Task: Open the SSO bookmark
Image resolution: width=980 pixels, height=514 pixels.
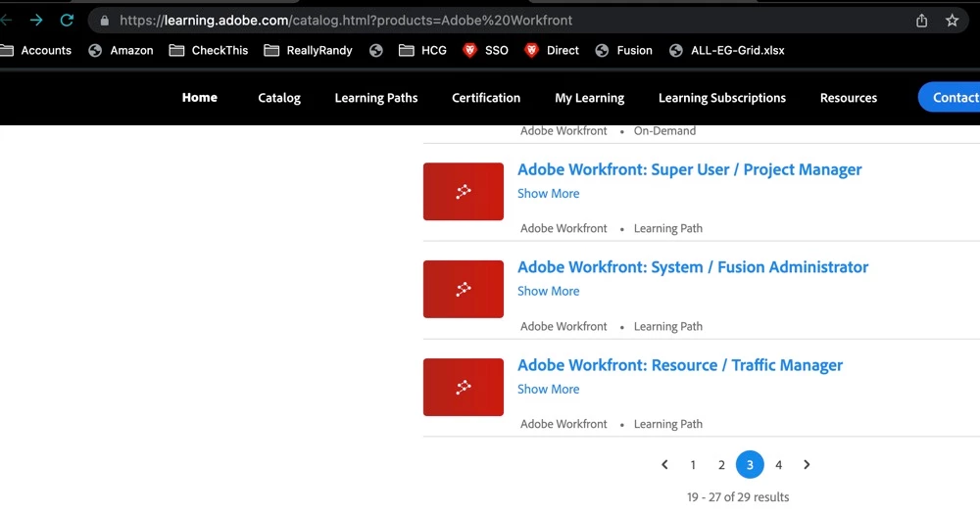Action: coord(486,51)
